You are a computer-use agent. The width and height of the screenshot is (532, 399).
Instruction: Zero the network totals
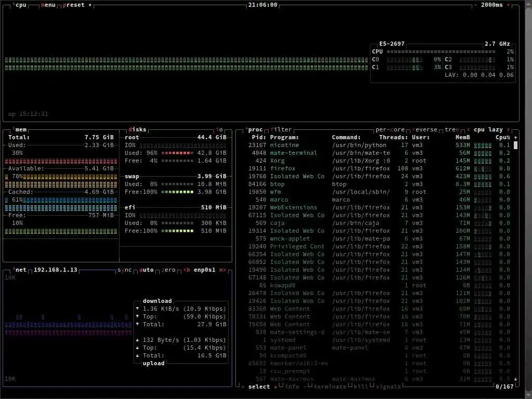point(169,270)
